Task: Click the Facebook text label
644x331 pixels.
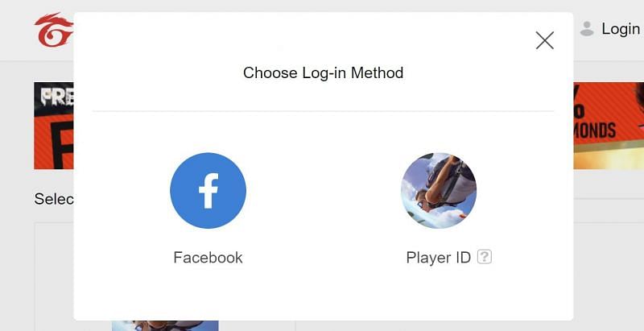Action: [208, 258]
